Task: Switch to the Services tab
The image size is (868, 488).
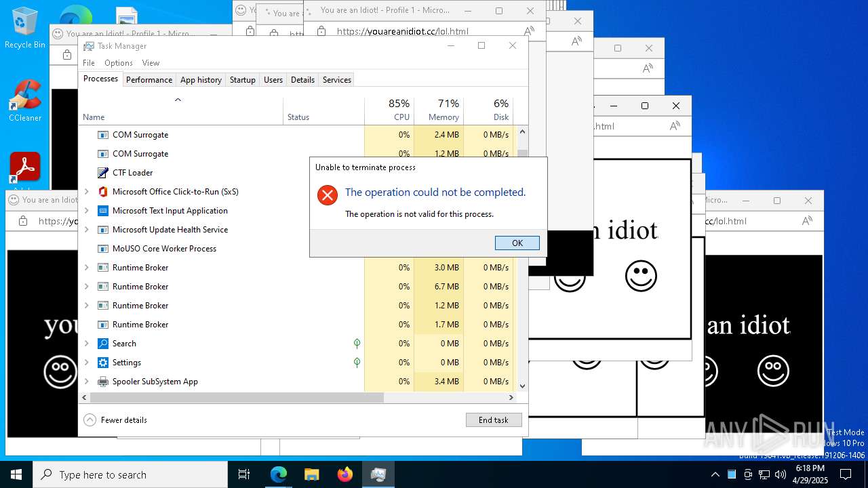Action: tap(337, 79)
